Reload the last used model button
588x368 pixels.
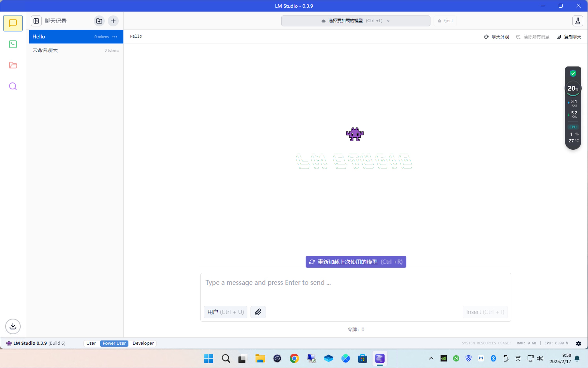(x=356, y=262)
